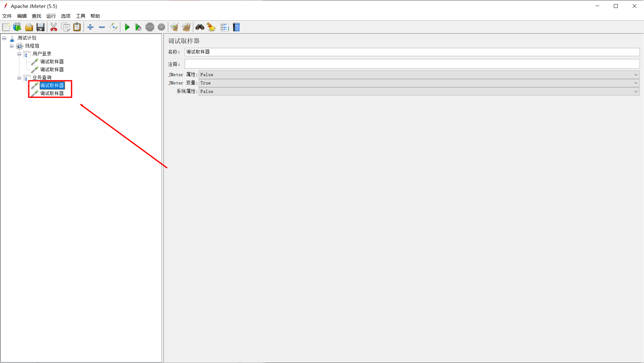Select highlighted 调试取样器 under 业务查询

[x=52, y=85]
